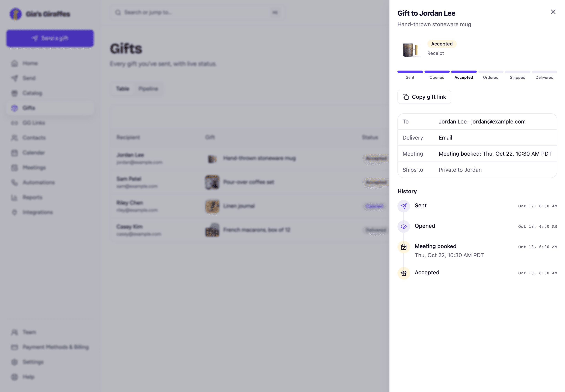Click the Status column header
565x392 pixels.
point(370,137)
